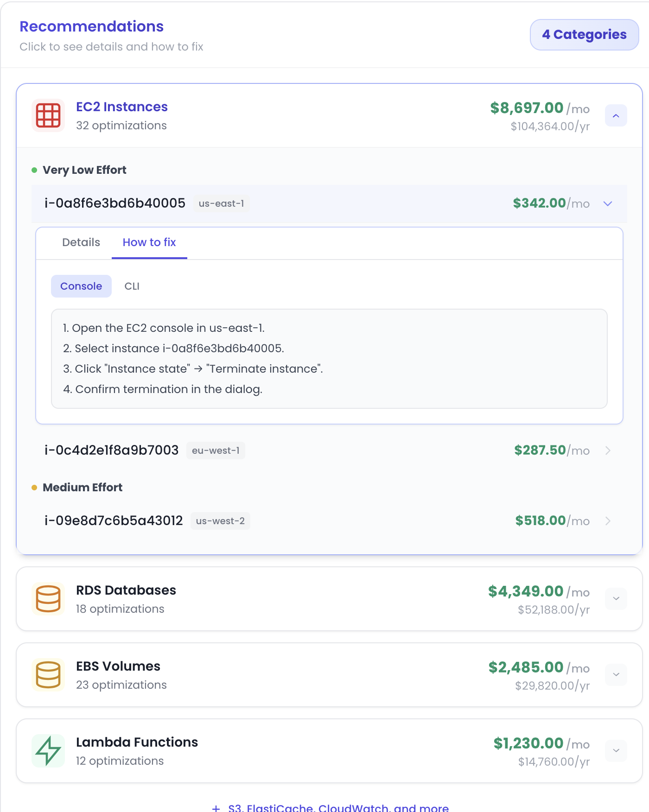Click the eu-west-1 region badge
Viewport: 649px width, 812px height.
(216, 450)
